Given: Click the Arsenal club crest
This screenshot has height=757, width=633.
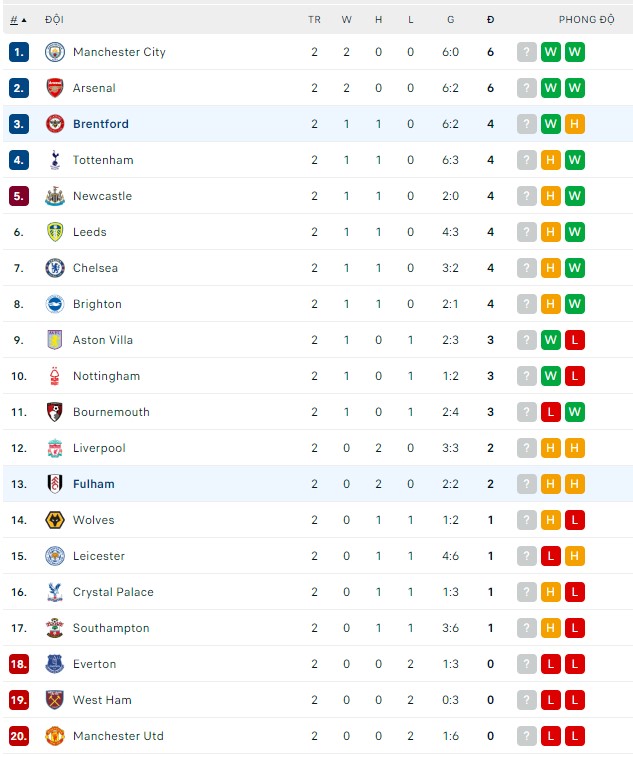Looking at the screenshot, I should (55, 88).
